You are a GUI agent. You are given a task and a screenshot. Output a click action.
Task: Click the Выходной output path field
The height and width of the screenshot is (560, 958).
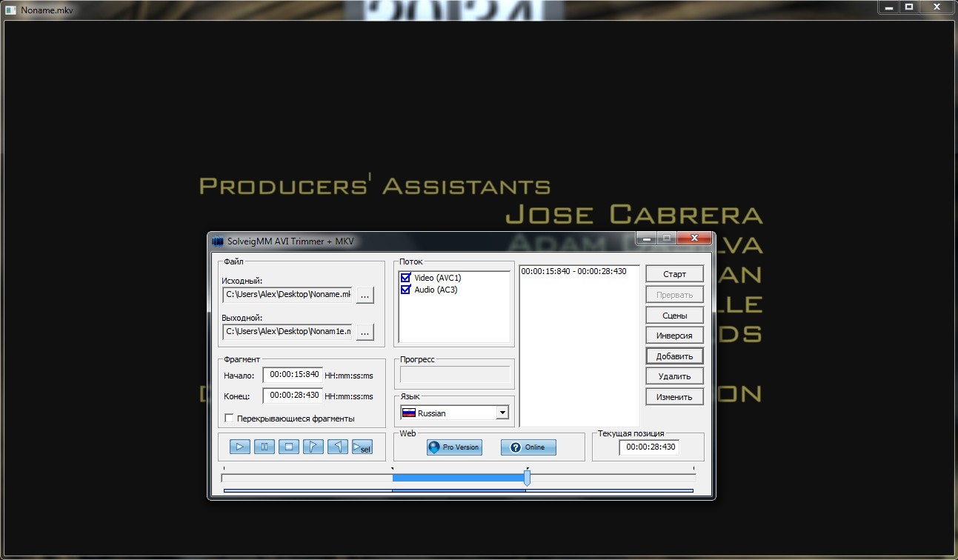[x=287, y=332]
